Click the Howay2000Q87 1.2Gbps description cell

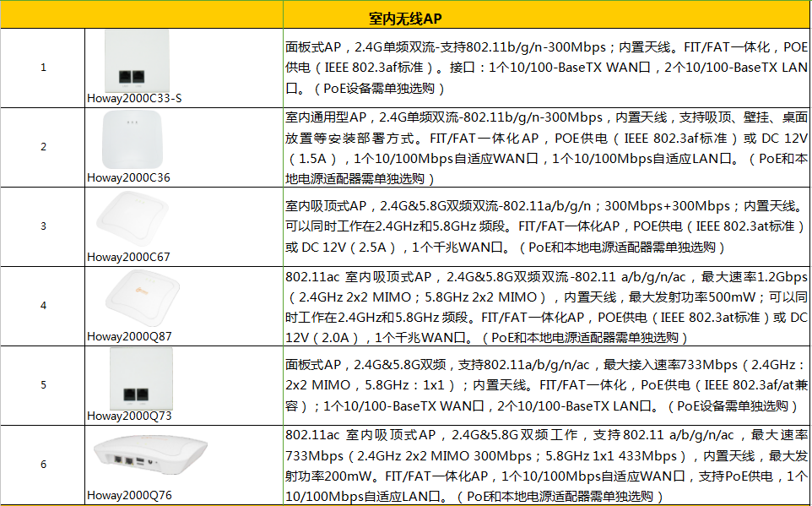[x=546, y=306]
